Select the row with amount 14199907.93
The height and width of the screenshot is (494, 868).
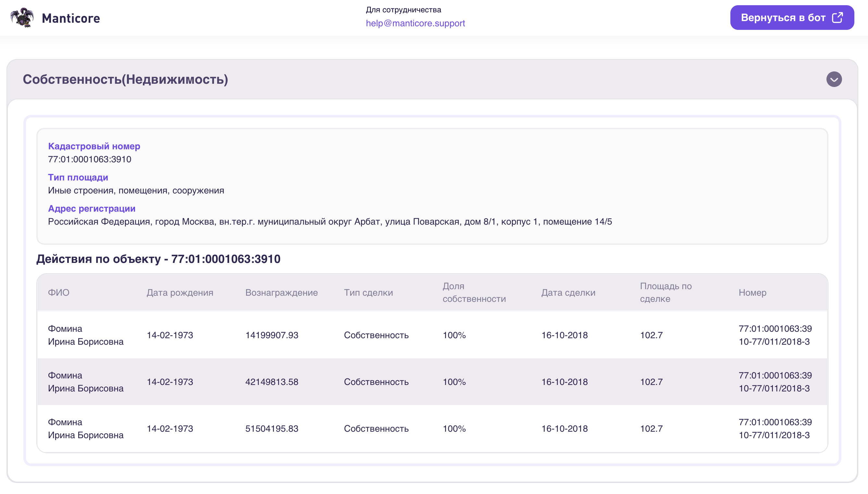pyautogui.click(x=432, y=335)
